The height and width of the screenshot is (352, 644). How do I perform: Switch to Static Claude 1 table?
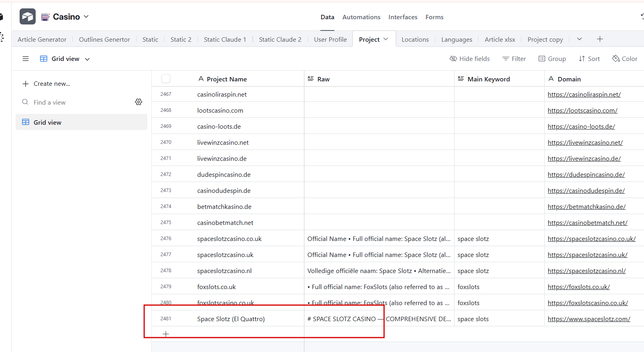click(225, 39)
